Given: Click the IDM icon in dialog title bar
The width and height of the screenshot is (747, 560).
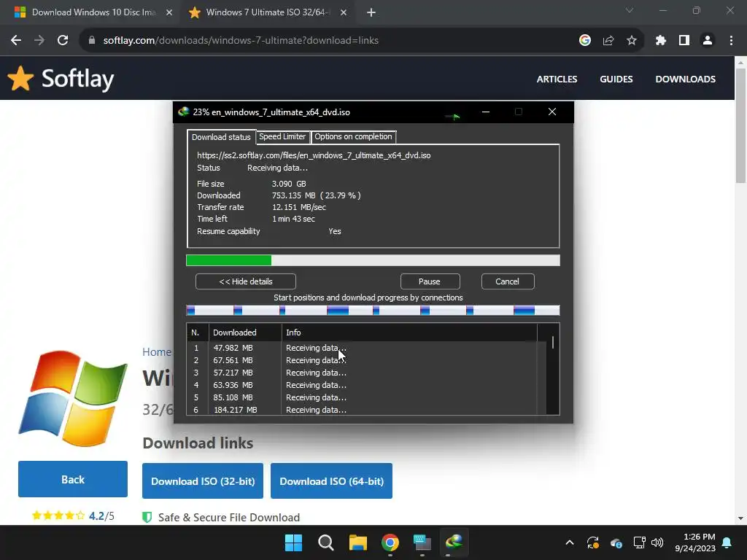Looking at the screenshot, I should click(183, 112).
